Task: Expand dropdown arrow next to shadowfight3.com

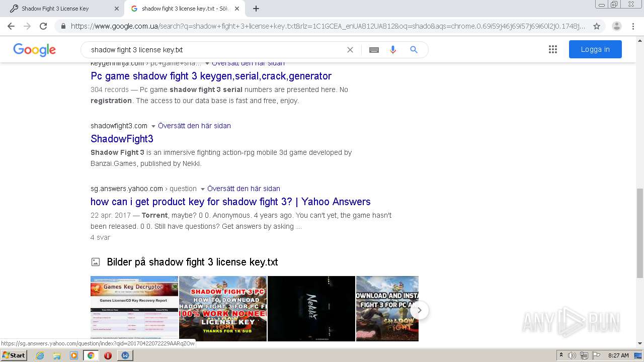Action: (x=153, y=126)
